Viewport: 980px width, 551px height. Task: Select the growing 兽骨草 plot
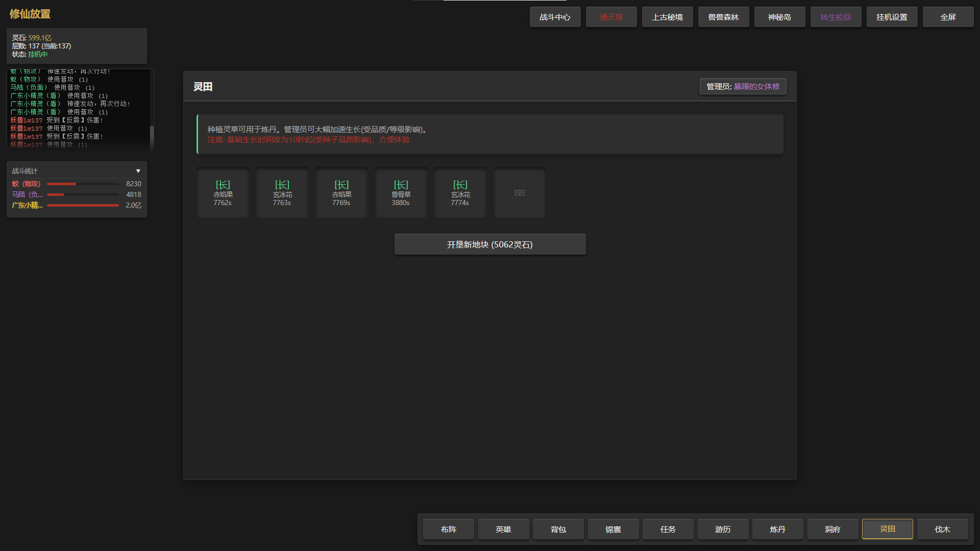click(401, 192)
